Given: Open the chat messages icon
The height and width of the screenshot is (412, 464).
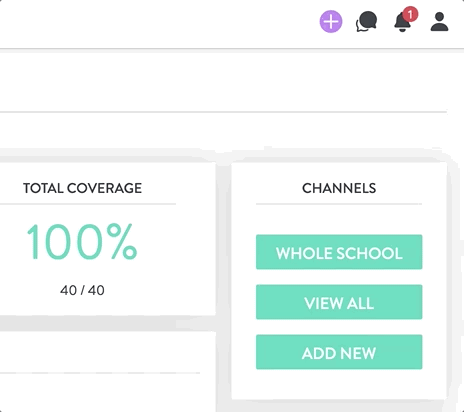Looking at the screenshot, I should point(366,22).
